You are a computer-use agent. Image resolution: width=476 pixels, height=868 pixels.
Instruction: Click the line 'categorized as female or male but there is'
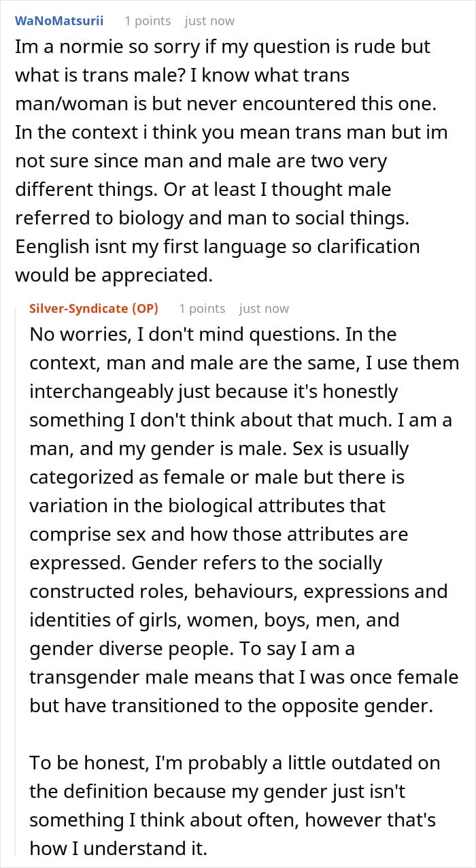[217, 478]
